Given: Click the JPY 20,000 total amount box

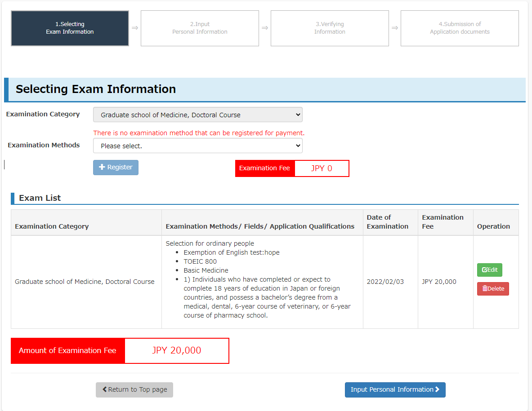Looking at the screenshot, I should tap(176, 351).
